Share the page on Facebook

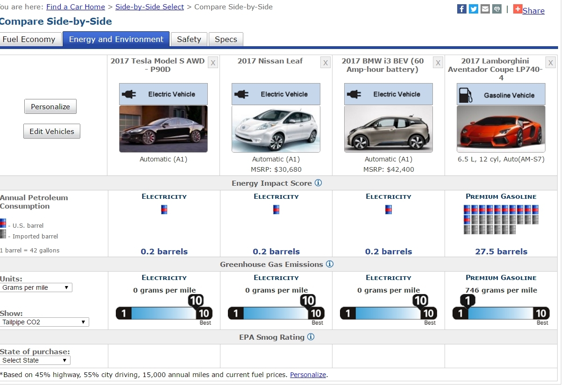(461, 9)
